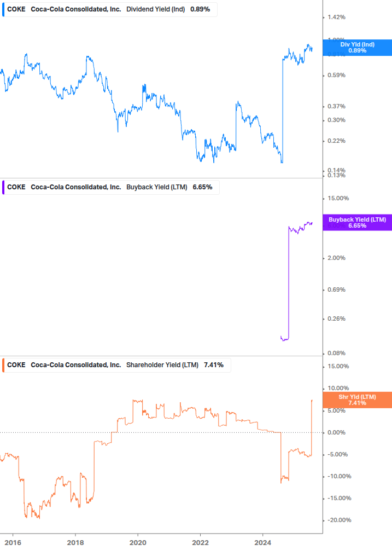
Task: Click the 0.08% buyback axis label
Action: tap(336, 353)
